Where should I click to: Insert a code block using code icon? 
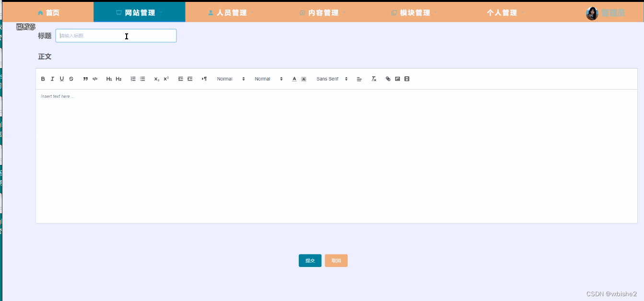95,79
